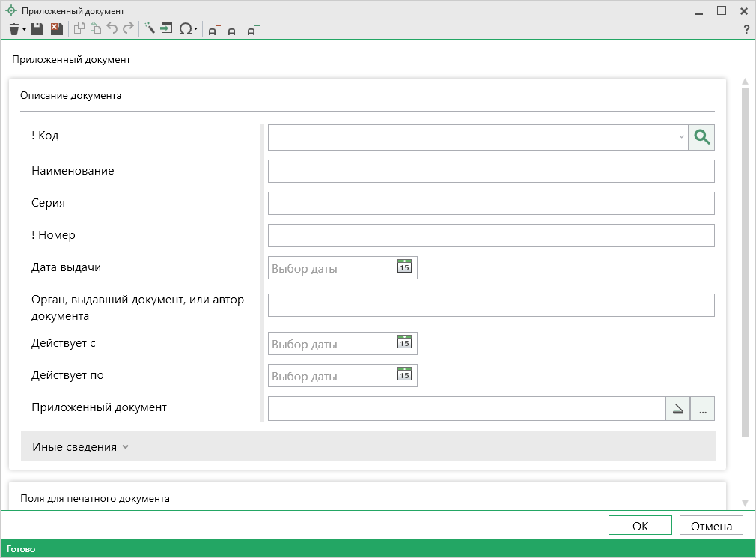Click the scan icon for Приложенный документ

click(677, 409)
